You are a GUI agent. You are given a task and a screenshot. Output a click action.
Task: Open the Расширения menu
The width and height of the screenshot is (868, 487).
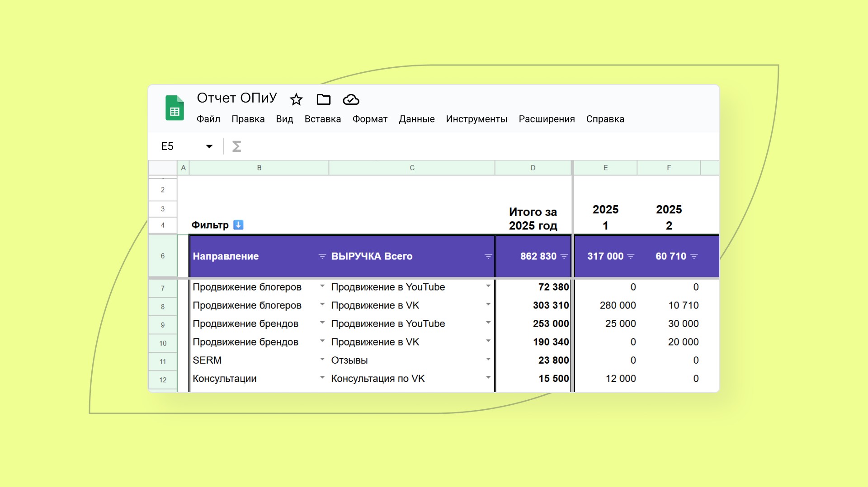tap(547, 119)
